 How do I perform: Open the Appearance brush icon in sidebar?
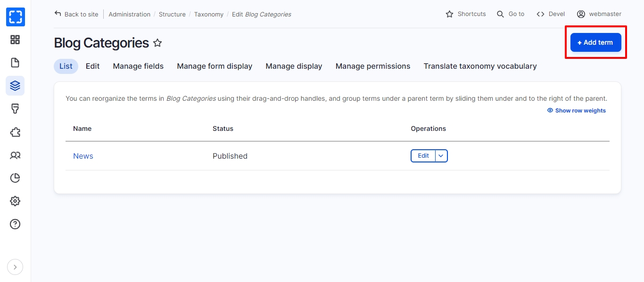pyautogui.click(x=15, y=109)
